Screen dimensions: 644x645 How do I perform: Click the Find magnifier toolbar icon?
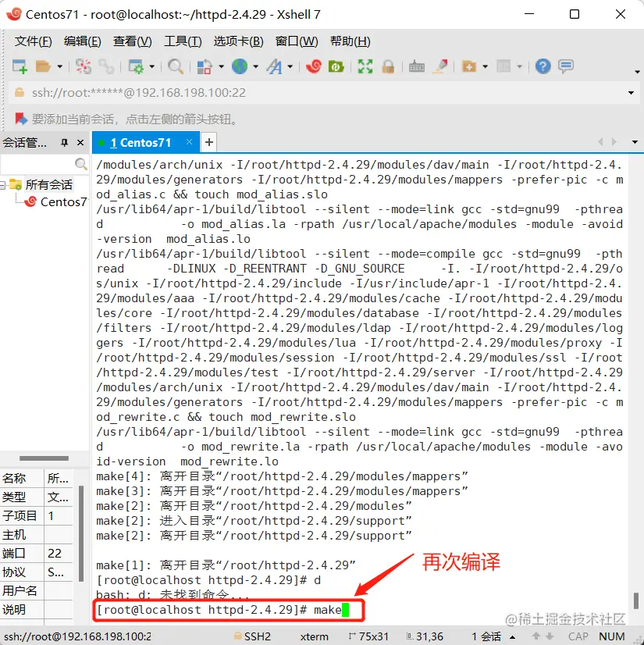(x=176, y=66)
